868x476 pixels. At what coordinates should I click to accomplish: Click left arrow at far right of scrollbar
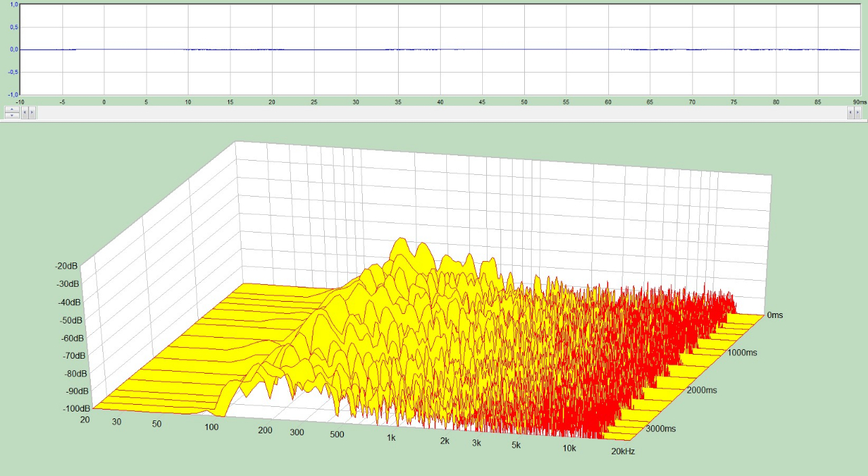coord(850,113)
